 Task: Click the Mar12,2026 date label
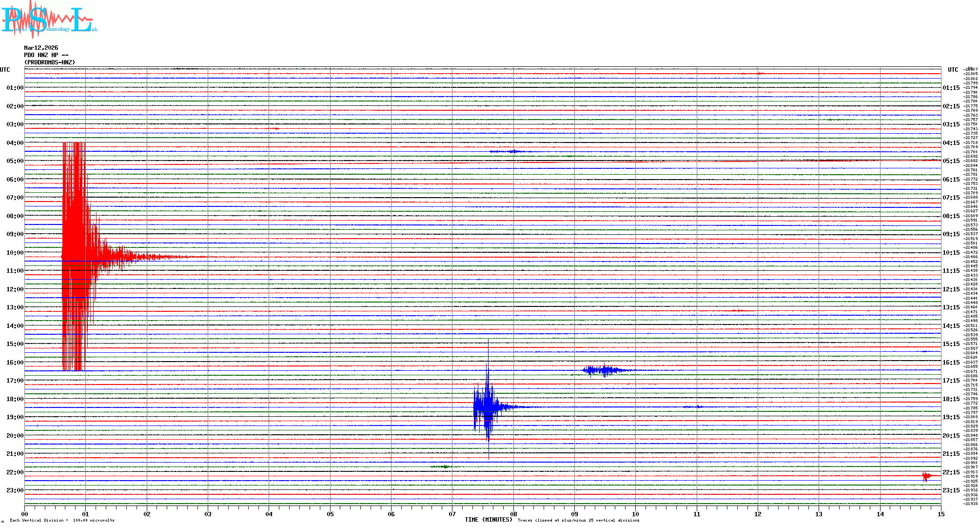[41, 48]
